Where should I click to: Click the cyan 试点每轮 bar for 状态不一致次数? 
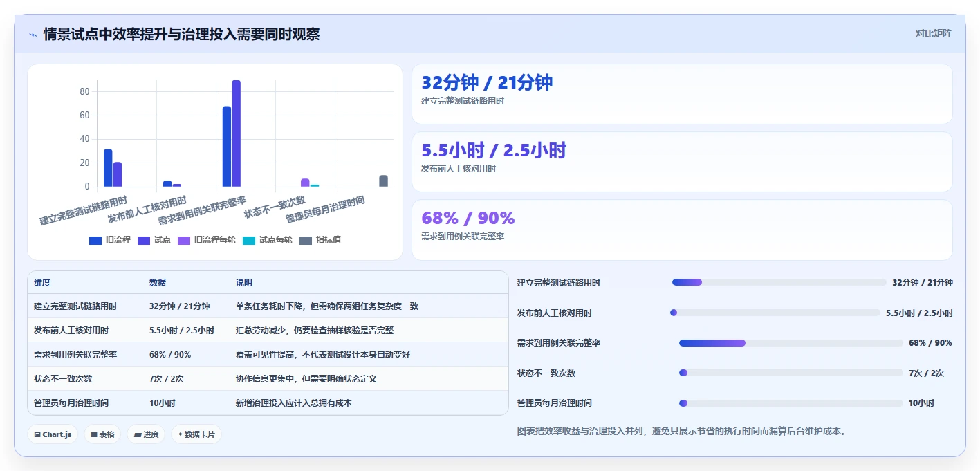315,185
